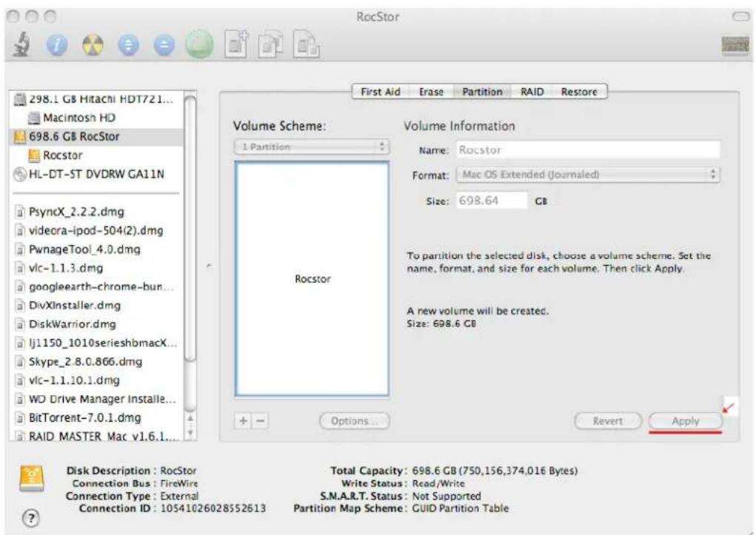
Task: Select vlc-1.1.10.1.dmg image
Action: tap(96, 381)
